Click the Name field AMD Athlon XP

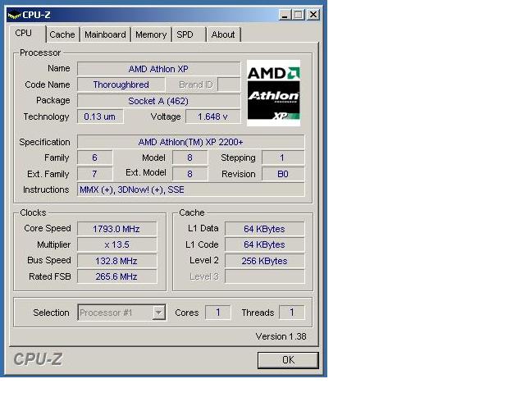coord(158,69)
